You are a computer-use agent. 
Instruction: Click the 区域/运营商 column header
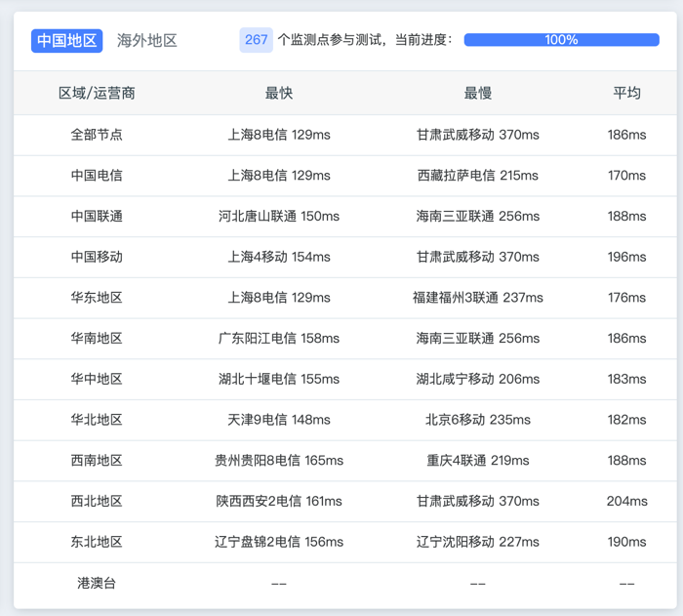(97, 93)
